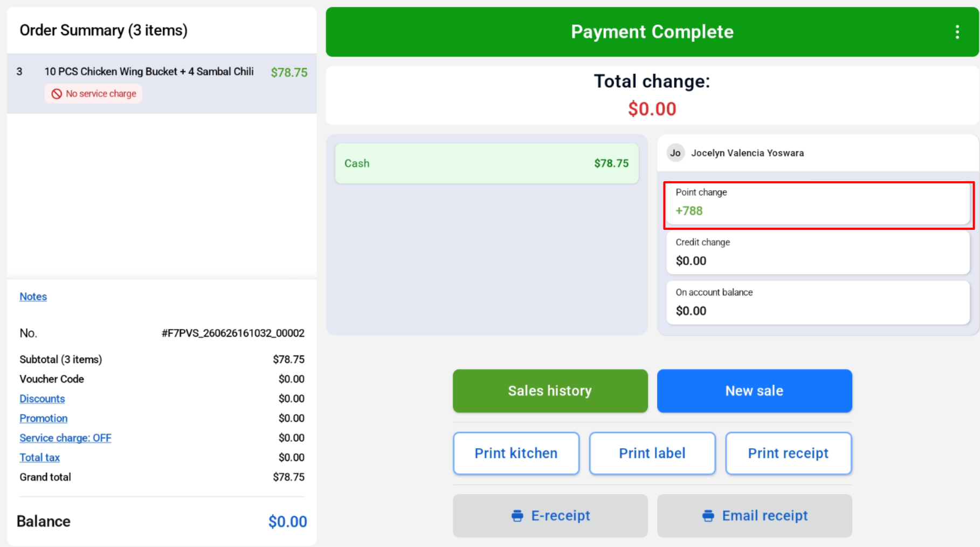Select the On account balance card

[818, 303]
